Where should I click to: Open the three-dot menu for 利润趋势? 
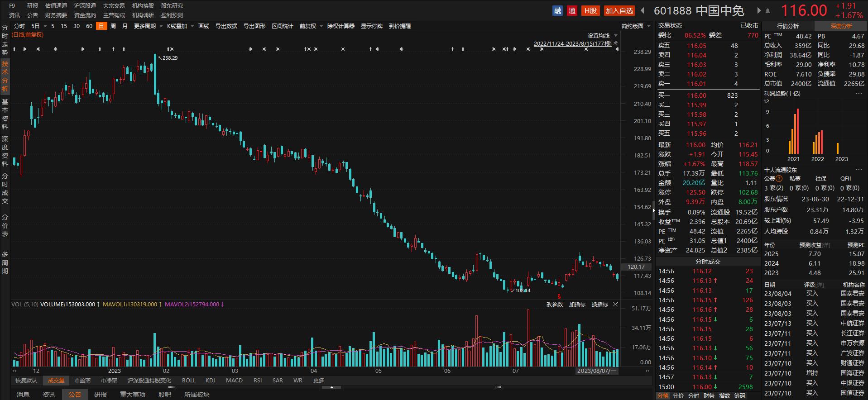click(858, 94)
